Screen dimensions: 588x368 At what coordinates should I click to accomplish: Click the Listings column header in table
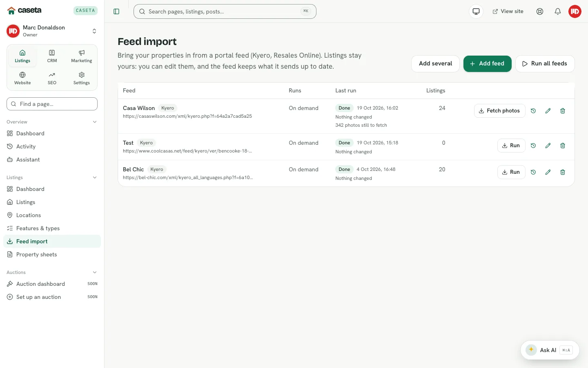tap(436, 90)
